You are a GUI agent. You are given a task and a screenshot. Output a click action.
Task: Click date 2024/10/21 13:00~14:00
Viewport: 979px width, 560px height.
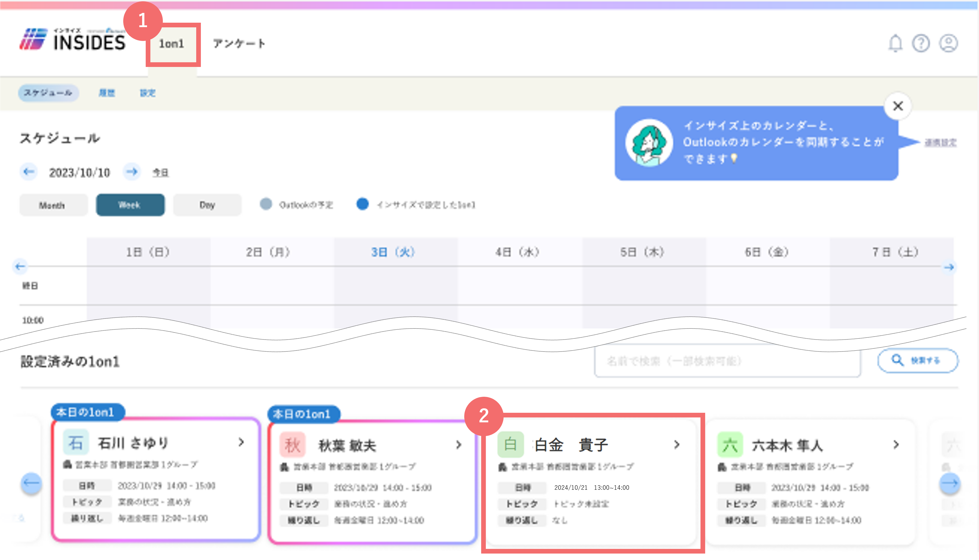click(592, 488)
